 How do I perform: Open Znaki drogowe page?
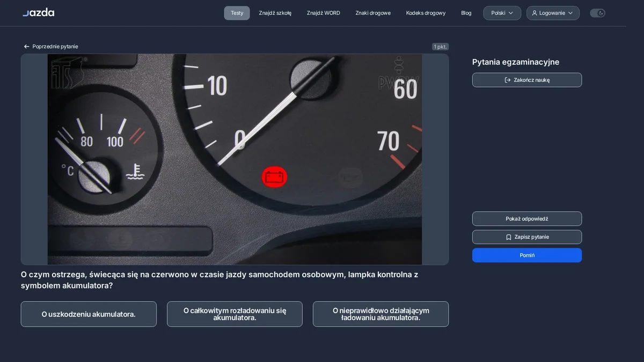(373, 13)
